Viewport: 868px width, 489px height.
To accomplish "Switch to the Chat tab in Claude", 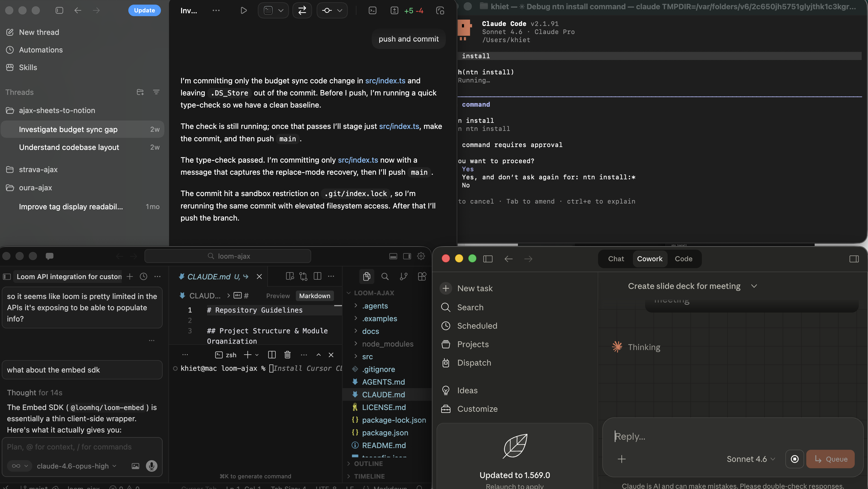I will tap(616, 259).
